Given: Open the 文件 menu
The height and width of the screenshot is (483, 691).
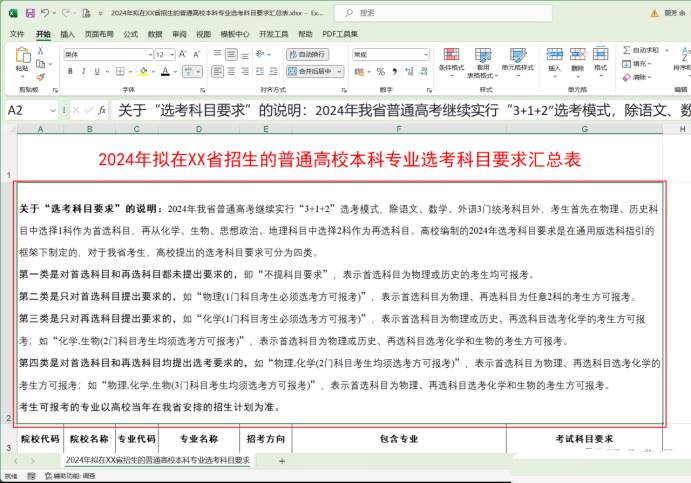Looking at the screenshot, I should click(x=17, y=34).
